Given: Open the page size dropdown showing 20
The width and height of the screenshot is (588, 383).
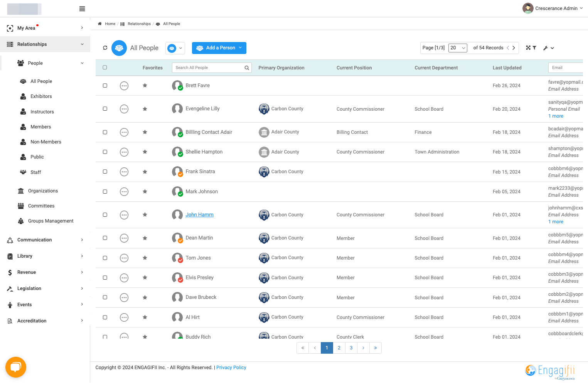Looking at the screenshot, I should coord(458,48).
